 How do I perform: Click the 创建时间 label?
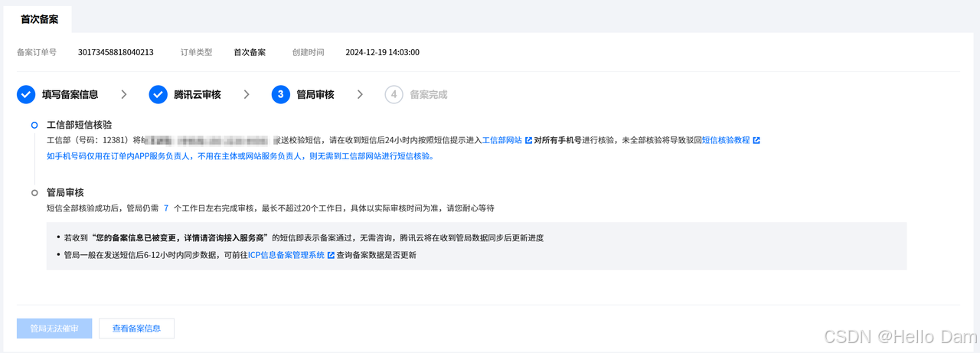(x=308, y=53)
